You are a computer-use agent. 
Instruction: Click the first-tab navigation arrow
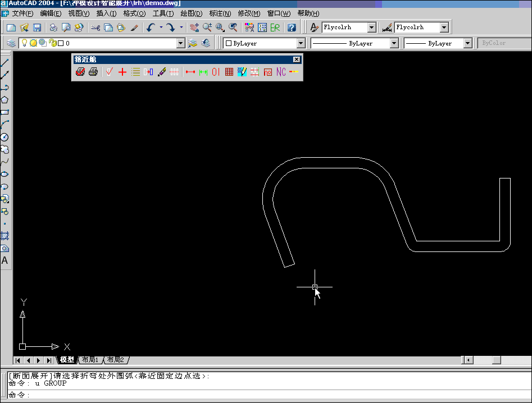click(18, 360)
